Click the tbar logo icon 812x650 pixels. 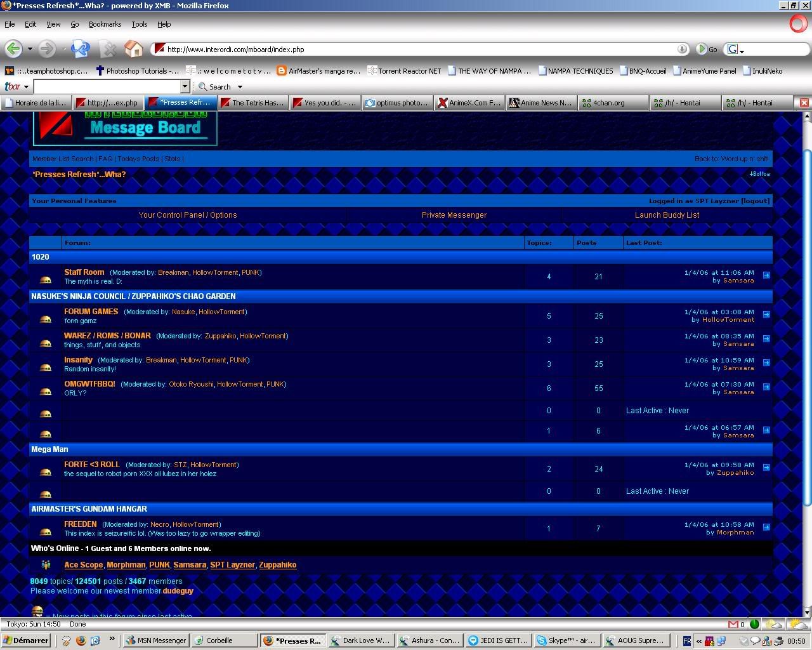pyautogui.click(x=12, y=86)
